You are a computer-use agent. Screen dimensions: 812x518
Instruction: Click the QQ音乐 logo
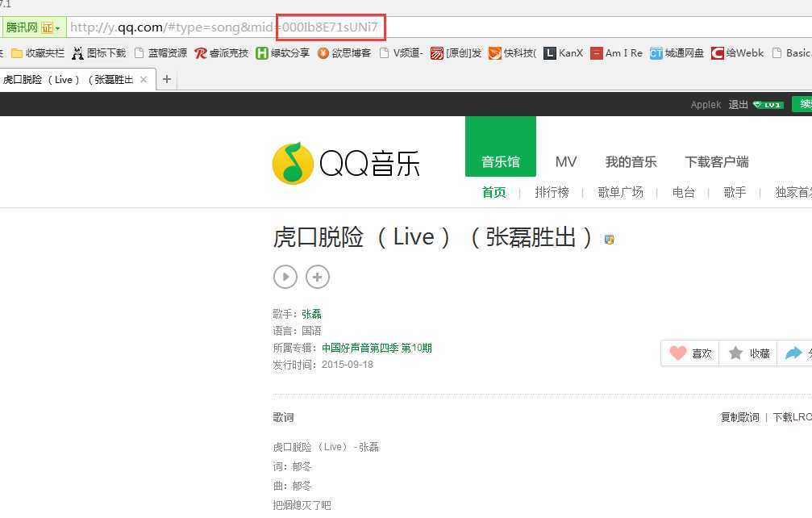[x=346, y=164]
